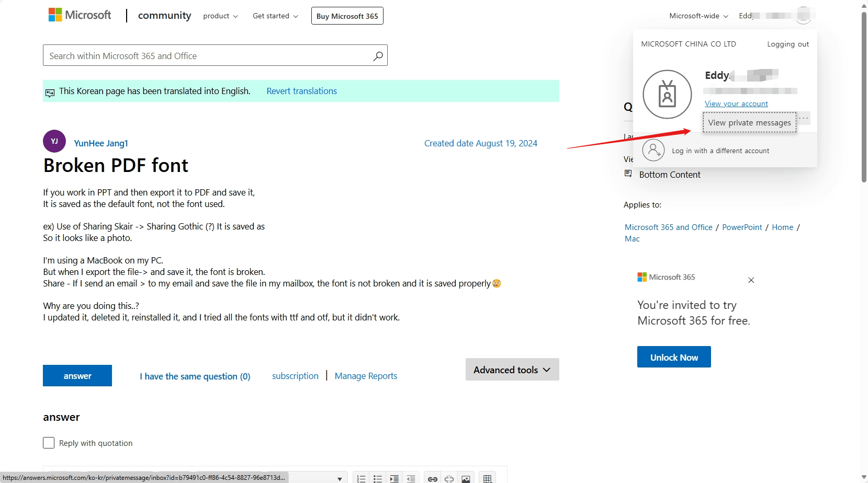868x483 pixels.
Task: Enable Reply with quotation checkbox
Action: point(49,443)
